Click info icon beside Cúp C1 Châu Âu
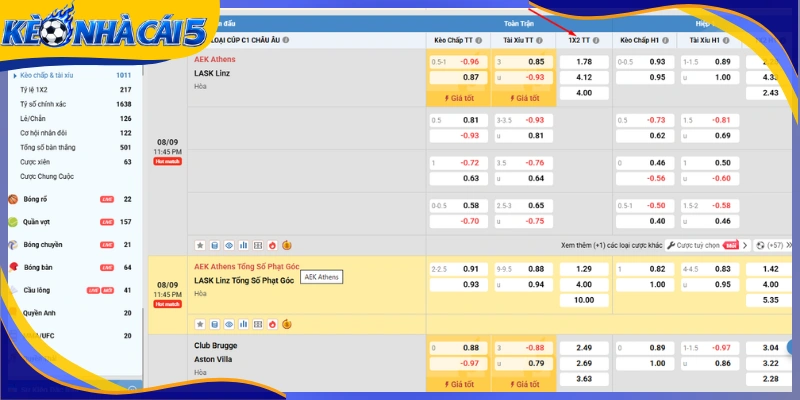This screenshot has height=400, width=800. pyautogui.click(x=286, y=40)
